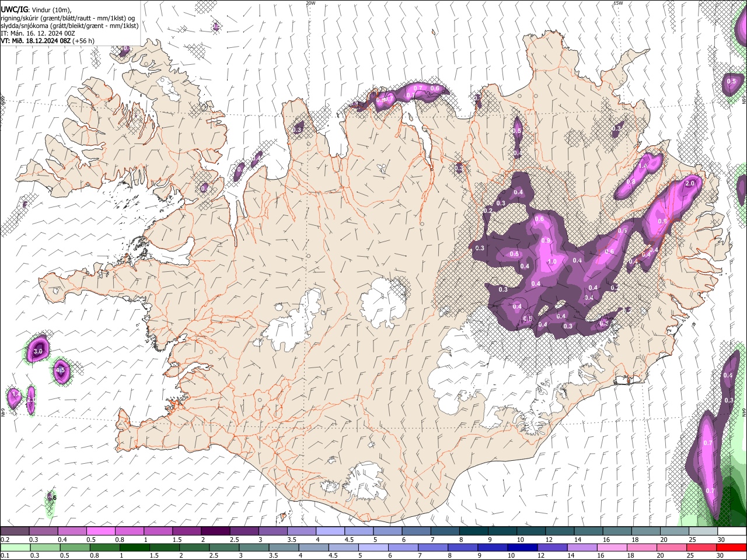
Task: Click the '(+56 h)' forecast offset text
Action: [x=83, y=41]
